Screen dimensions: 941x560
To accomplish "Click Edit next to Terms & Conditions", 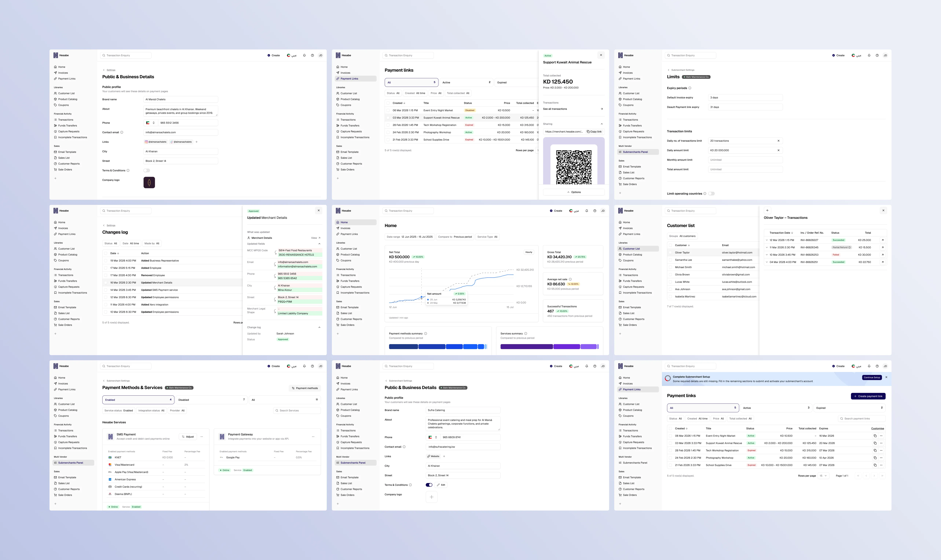I will [441, 485].
